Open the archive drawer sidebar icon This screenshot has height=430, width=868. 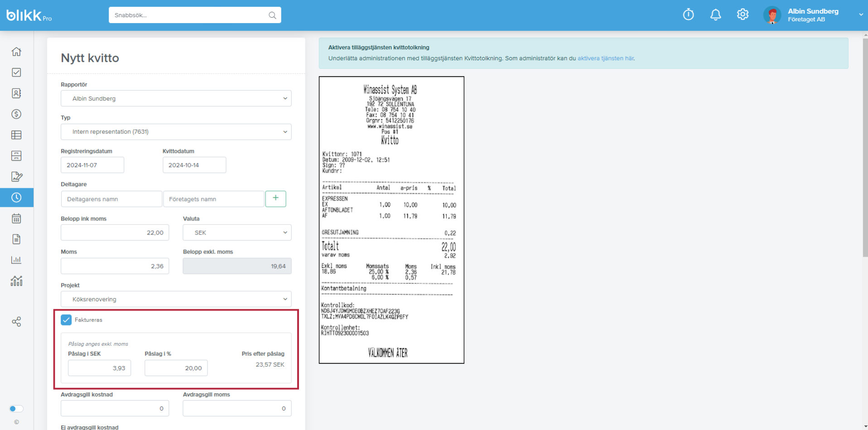tap(16, 156)
